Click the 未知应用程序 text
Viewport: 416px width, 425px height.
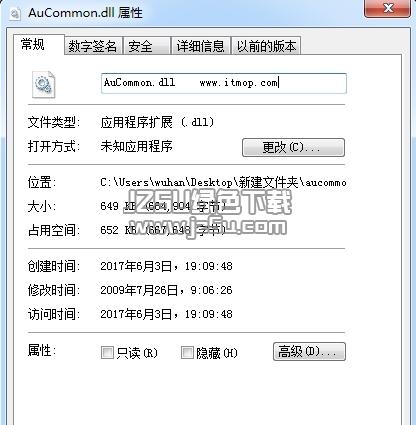[136, 146]
